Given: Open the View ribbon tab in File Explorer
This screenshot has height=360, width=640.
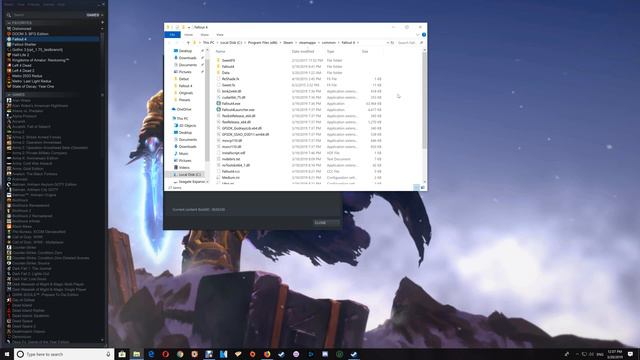Looking at the screenshot, I should [x=220, y=35].
